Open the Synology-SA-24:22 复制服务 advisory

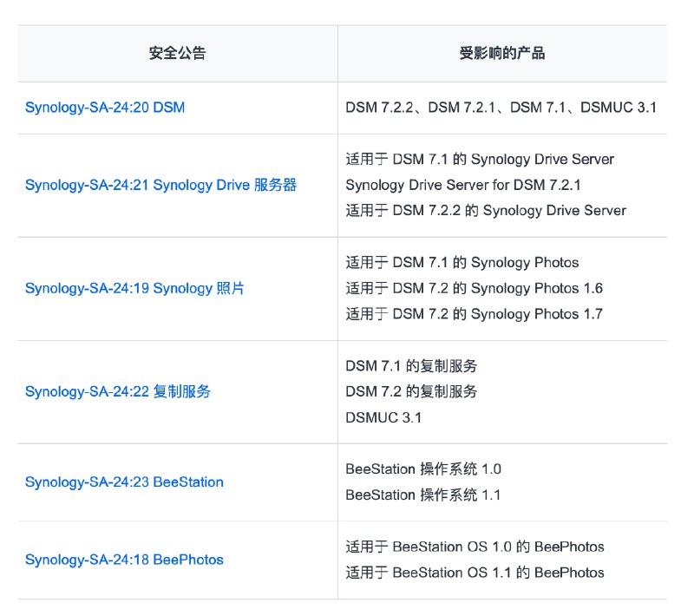(117, 392)
